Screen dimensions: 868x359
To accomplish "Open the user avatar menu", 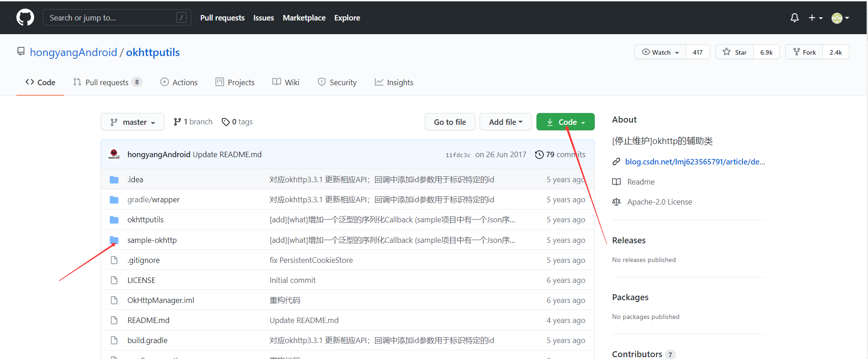I will (x=840, y=18).
